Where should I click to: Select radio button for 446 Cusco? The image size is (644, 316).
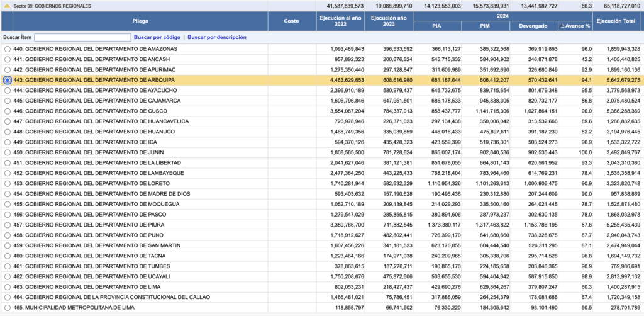[x=7, y=111]
